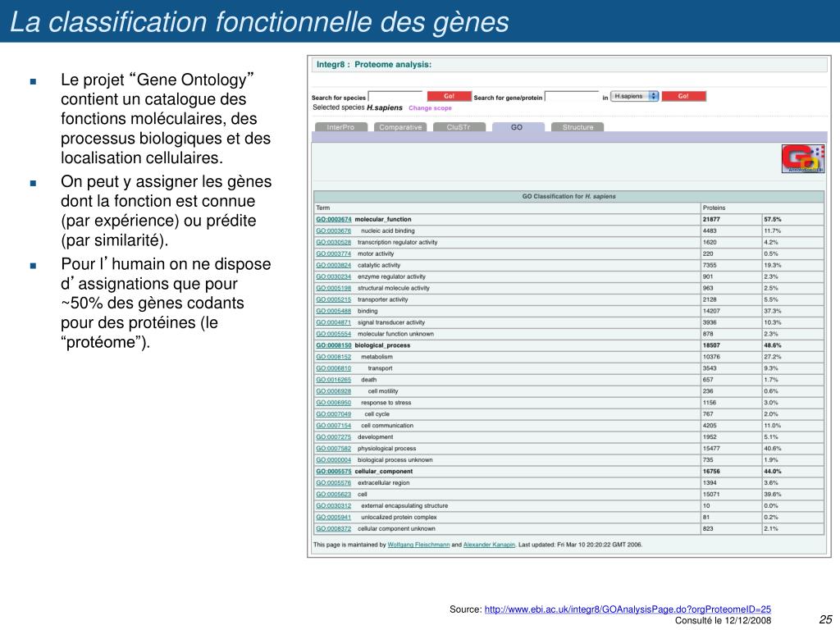
Task: Open GO:0005215 transporter activity link
Action: tap(334, 300)
